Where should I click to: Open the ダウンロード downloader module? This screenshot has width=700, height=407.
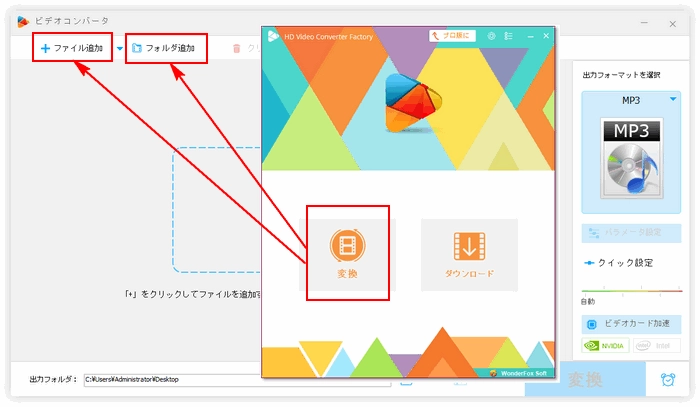click(x=469, y=254)
